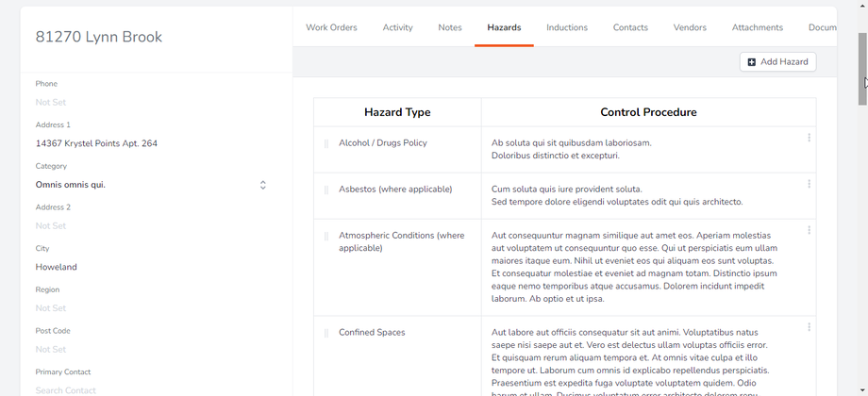Screen dimensions: 868x396
Task: Click the Add Hazard button
Action: [x=777, y=62]
